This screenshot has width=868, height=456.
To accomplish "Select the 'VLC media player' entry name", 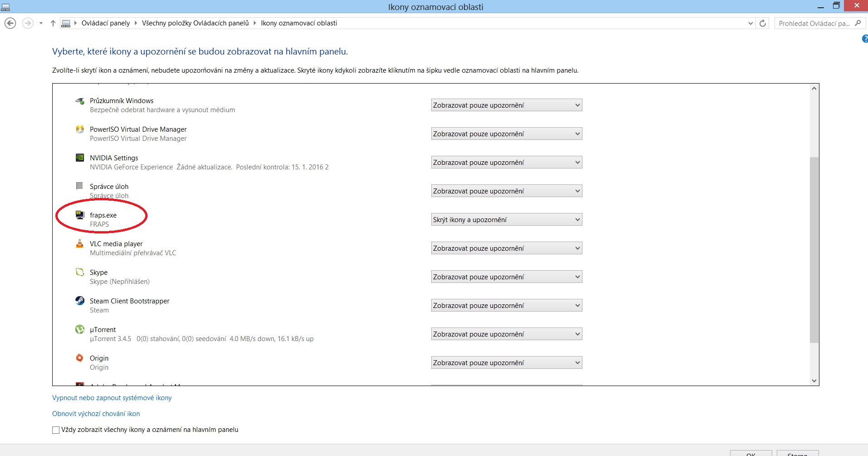I will (116, 244).
